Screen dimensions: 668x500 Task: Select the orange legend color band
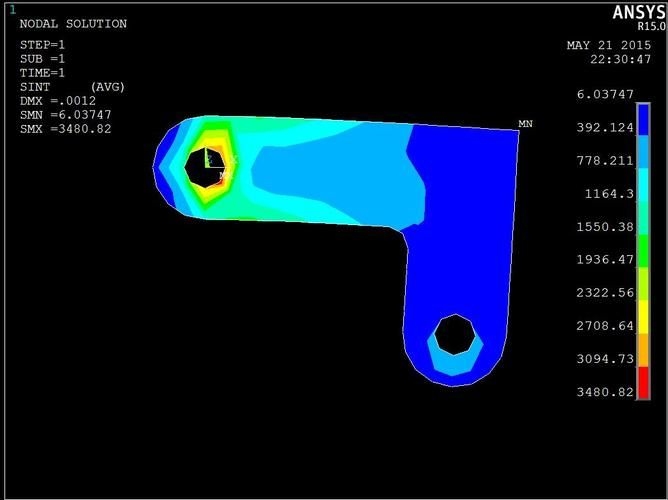(x=644, y=350)
